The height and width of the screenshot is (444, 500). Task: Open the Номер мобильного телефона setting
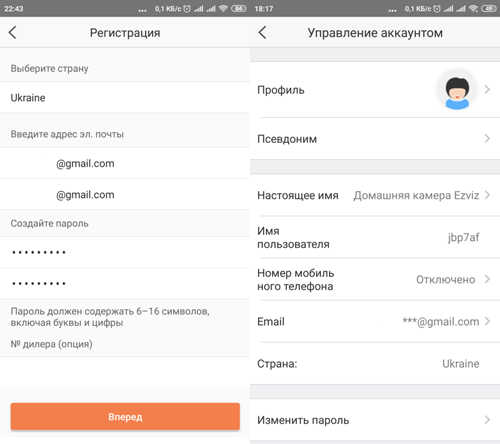click(375, 279)
